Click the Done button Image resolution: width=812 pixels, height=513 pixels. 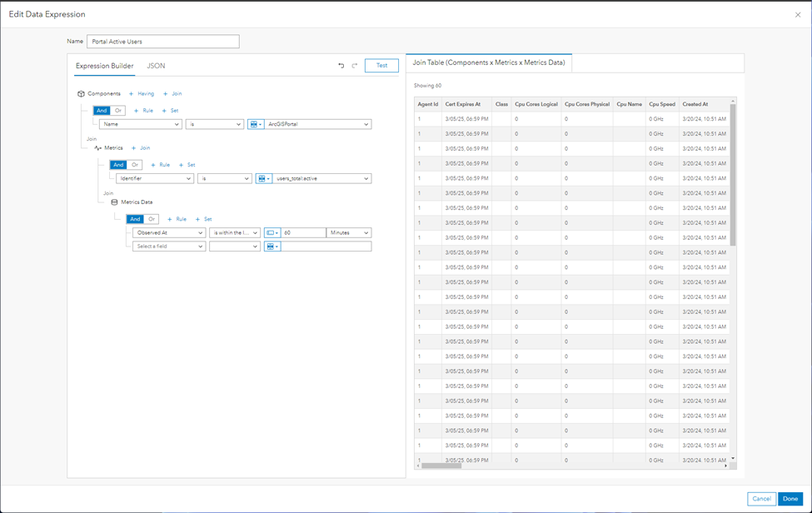(790, 498)
